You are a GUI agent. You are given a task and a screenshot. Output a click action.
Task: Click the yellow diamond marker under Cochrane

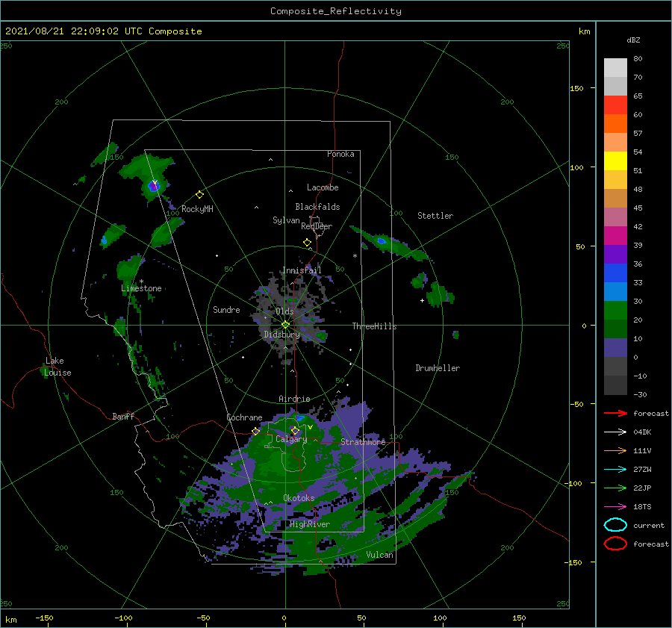pos(256,431)
